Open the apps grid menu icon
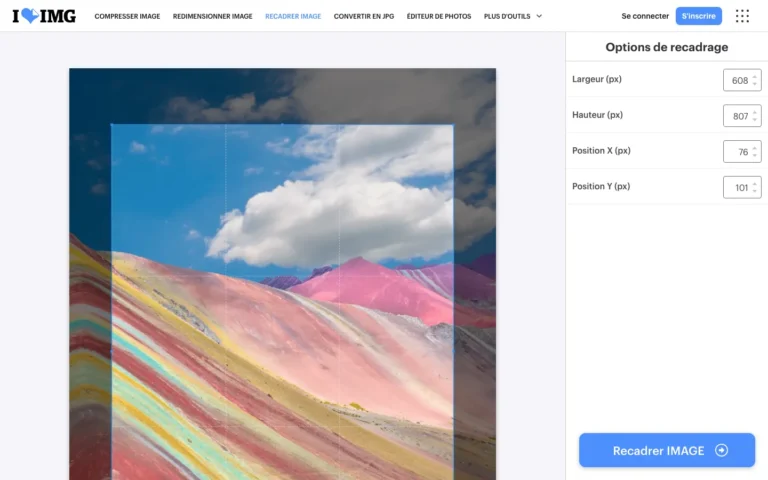This screenshot has height=480, width=768. coord(742,16)
